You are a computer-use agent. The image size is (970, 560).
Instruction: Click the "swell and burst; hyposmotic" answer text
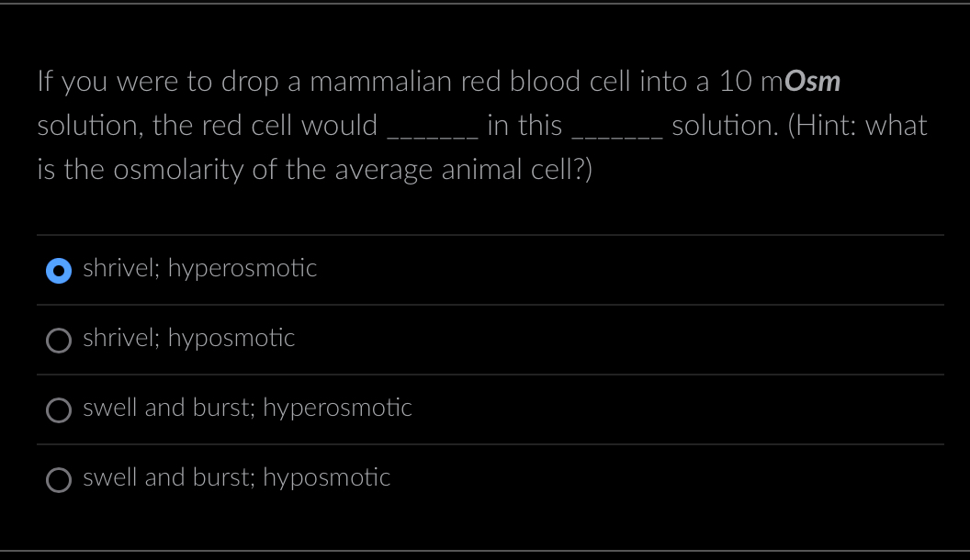236,477
